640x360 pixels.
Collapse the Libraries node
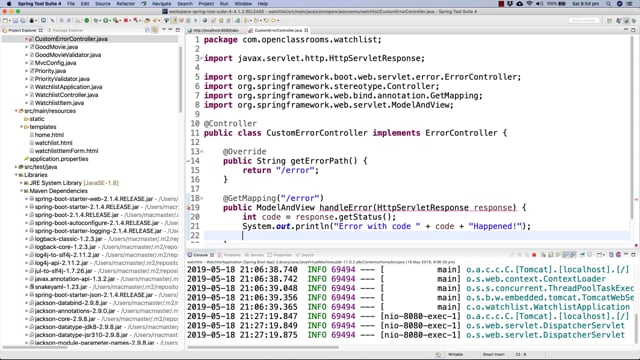pyautogui.click(x=16, y=175)
